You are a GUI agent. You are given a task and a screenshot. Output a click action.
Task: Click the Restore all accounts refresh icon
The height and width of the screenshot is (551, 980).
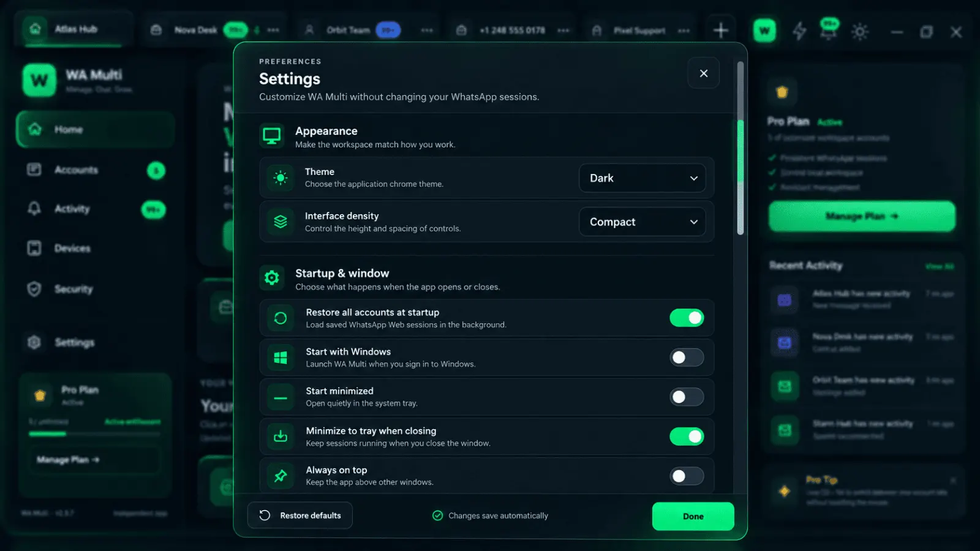(x=281, y=318)
